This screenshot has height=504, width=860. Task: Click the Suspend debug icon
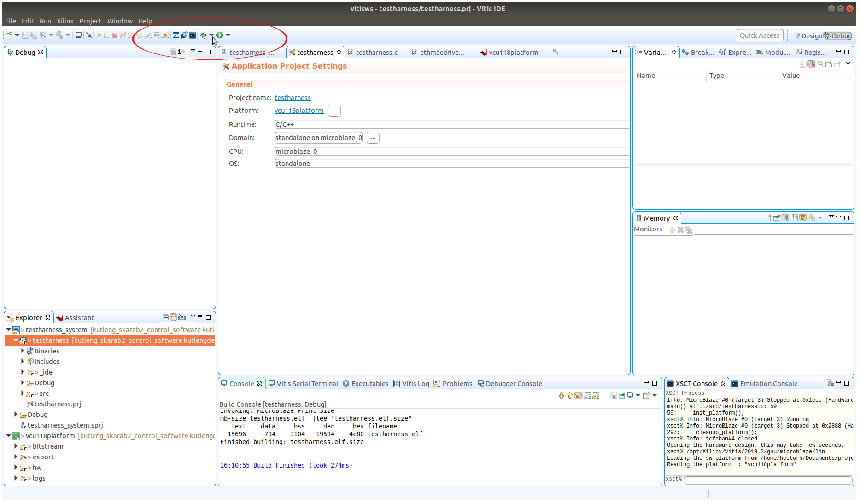pos(106,35)
